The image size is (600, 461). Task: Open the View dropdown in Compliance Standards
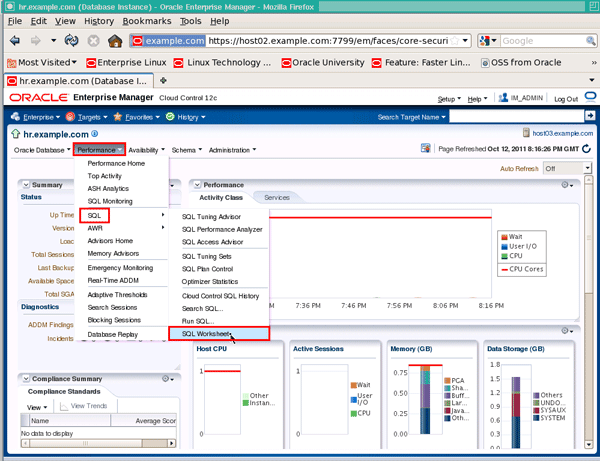pos(37,407)
